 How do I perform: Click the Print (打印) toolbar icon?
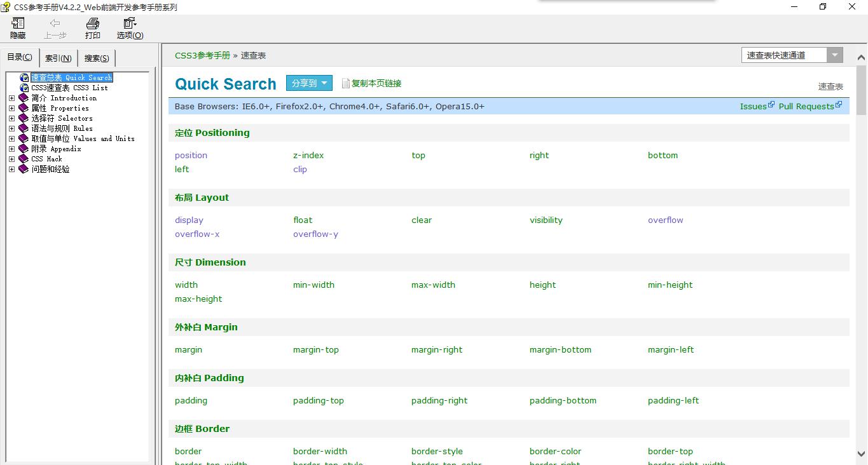coord(93,24)
